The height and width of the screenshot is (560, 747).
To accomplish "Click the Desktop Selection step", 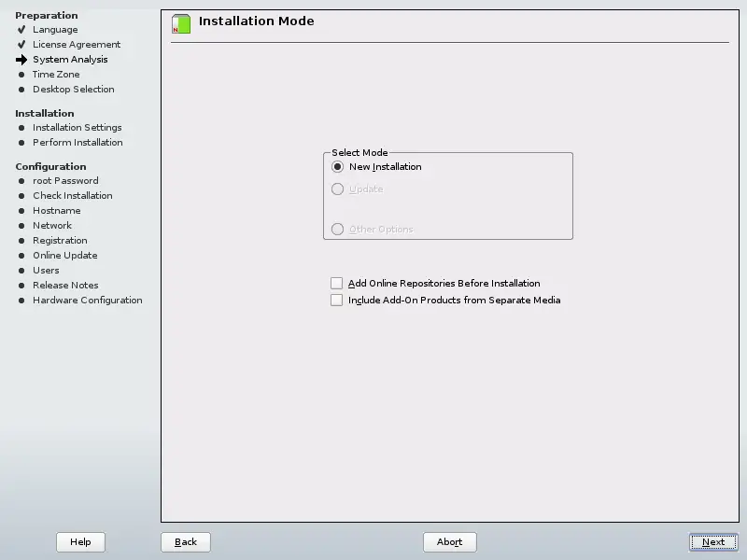I will pos(74,89).
